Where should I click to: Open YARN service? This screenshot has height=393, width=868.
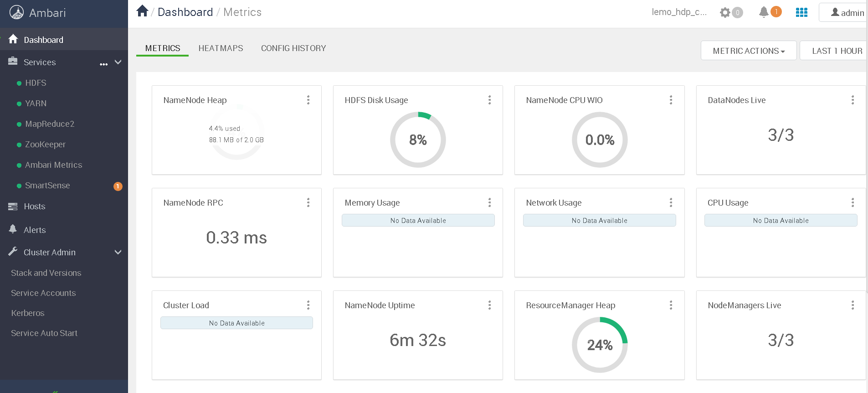coord(36,103)
